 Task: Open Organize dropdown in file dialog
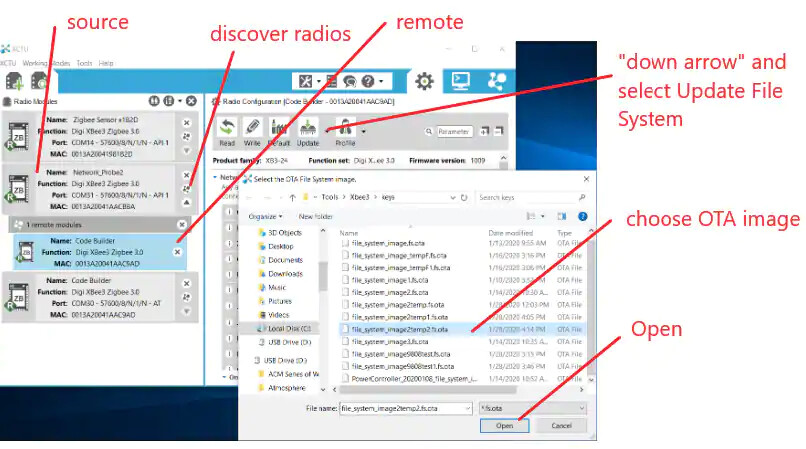coord(265,217)
